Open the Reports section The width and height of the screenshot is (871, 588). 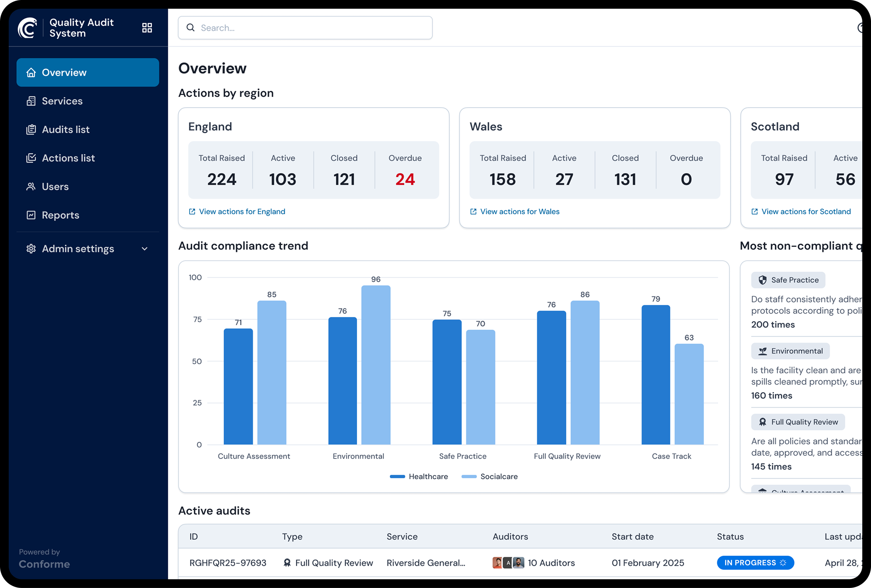pos(60,215)
